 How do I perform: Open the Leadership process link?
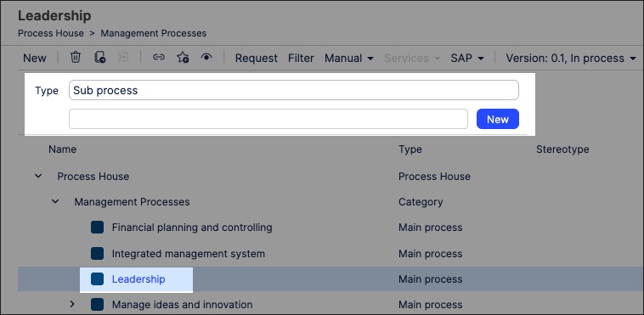138,279
